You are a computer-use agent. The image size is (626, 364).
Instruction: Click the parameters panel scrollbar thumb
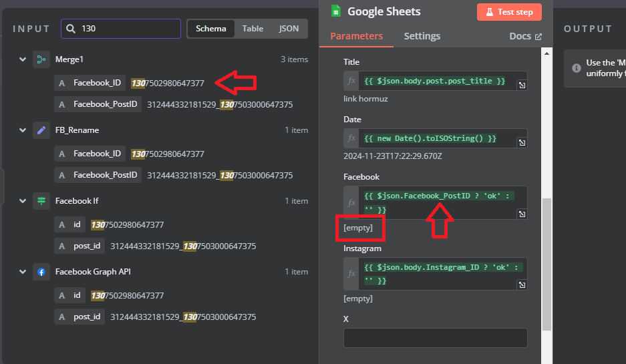[x=546, y=264]
